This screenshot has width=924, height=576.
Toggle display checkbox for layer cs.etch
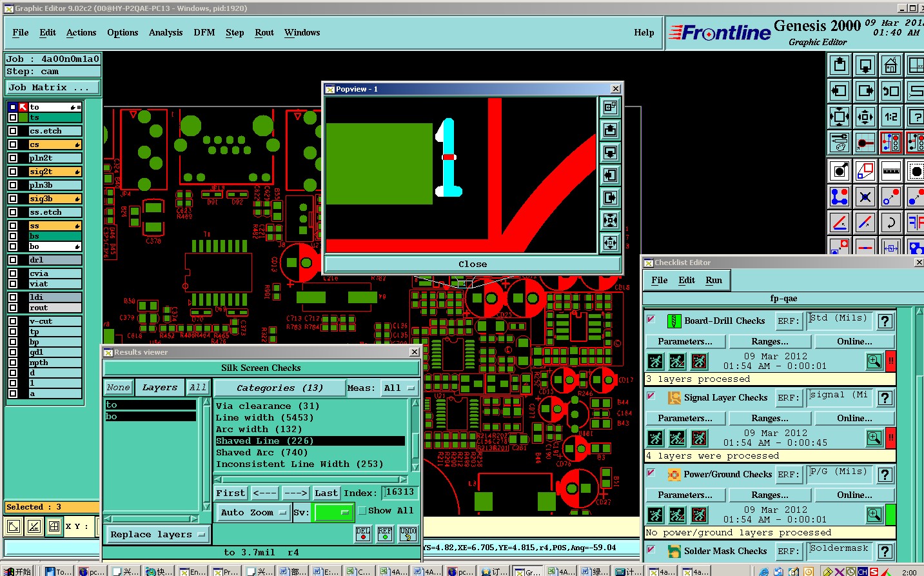[13, 131]
